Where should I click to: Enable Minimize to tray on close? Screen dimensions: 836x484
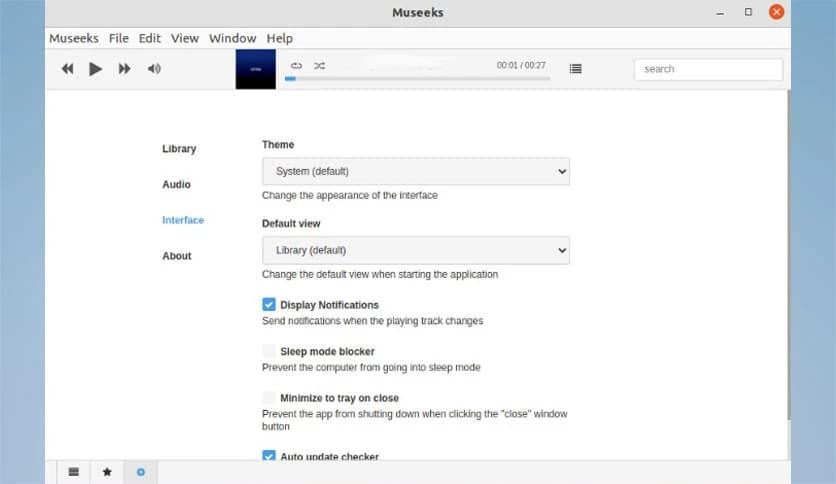[269, 397]
